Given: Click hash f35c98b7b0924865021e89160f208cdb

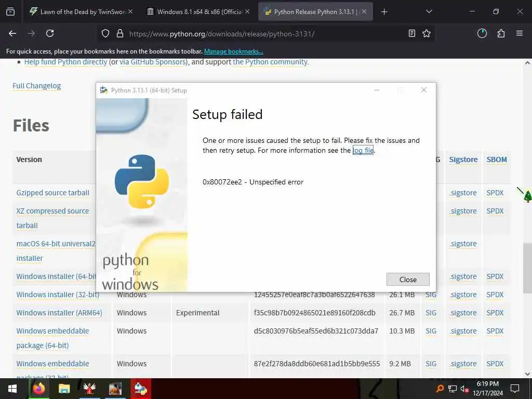Looking at the screenshot, I should click(x=314, y=313).
